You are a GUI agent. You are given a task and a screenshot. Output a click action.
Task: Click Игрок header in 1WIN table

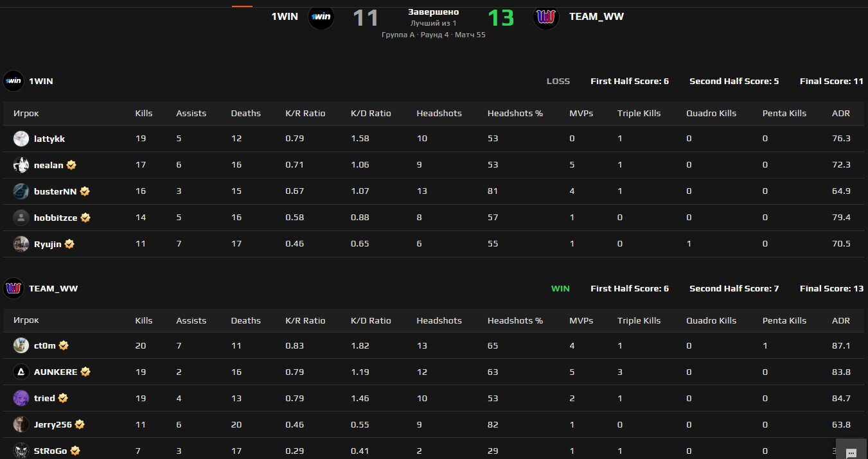coord(26,113)
